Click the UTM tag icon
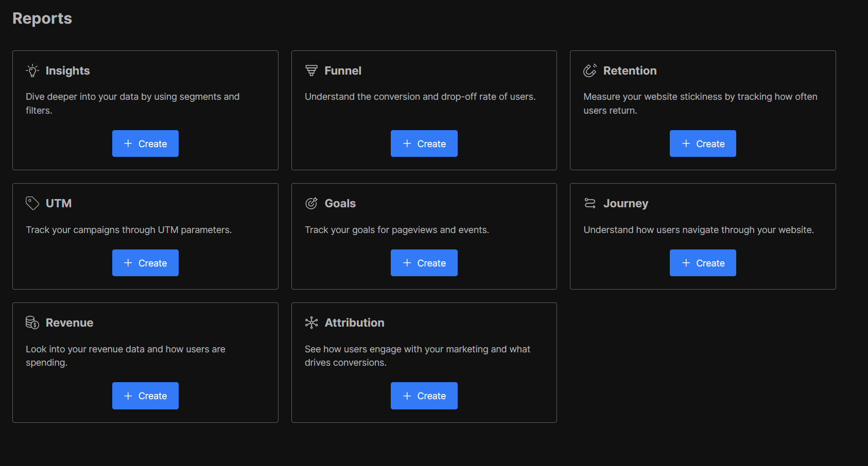Screen dimensions: 868x466 coord(32,203)
